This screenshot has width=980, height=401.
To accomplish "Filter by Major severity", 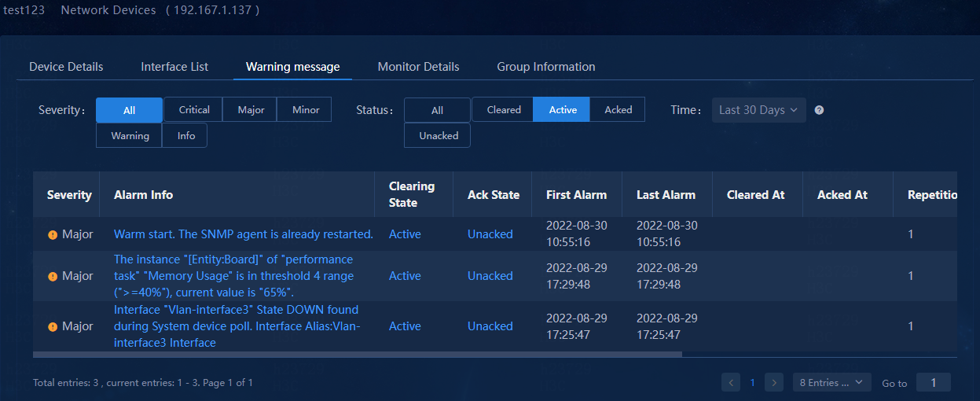I will (251, 110).
